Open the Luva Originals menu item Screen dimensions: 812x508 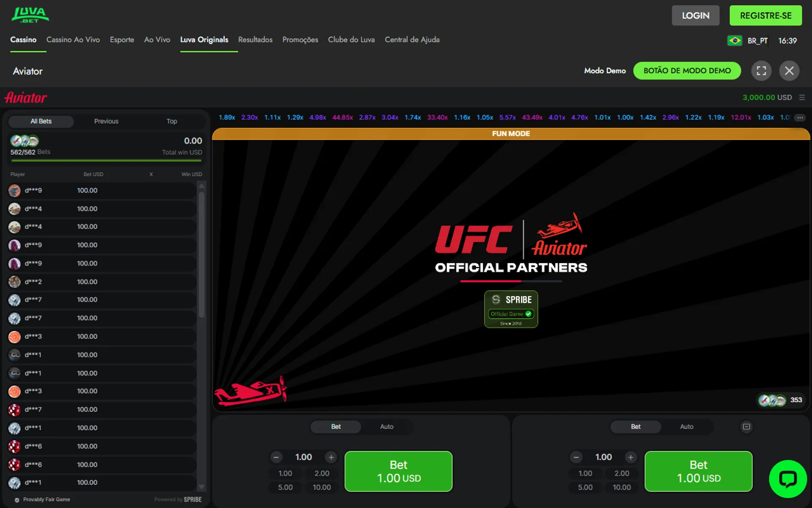pos(204,39)
